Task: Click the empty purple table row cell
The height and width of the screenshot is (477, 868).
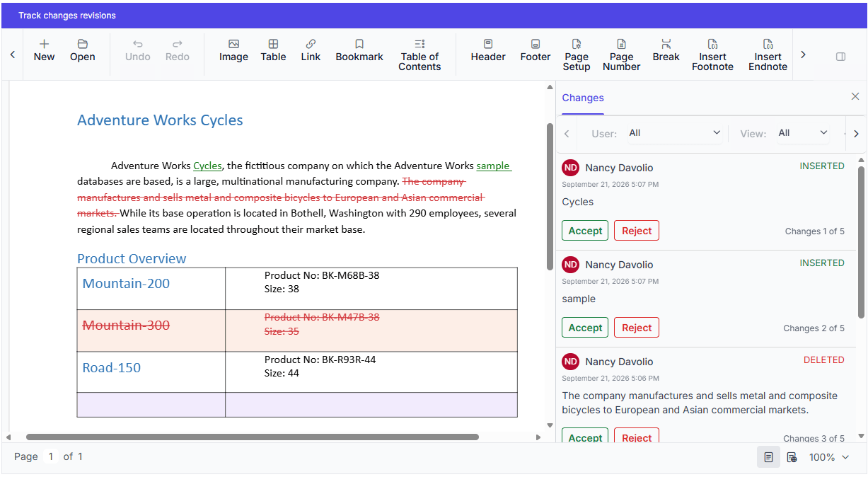Action: (297, 405)
